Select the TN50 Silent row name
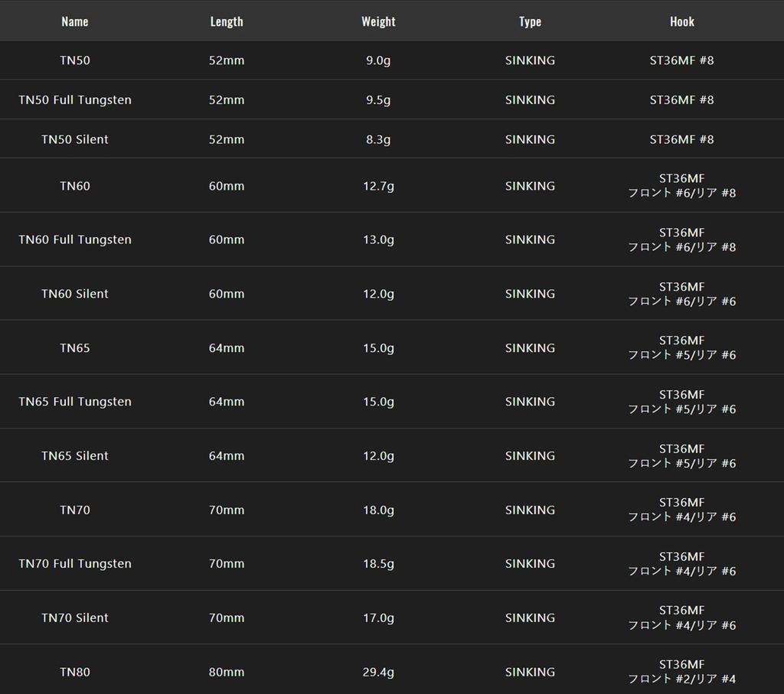 coord(75,139)
